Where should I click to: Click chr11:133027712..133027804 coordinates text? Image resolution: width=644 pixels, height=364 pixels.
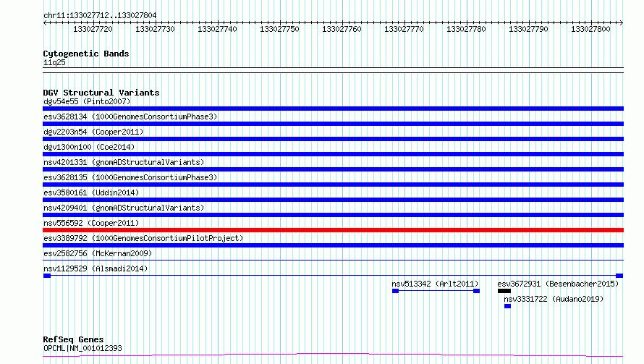[x=100, y=16]
